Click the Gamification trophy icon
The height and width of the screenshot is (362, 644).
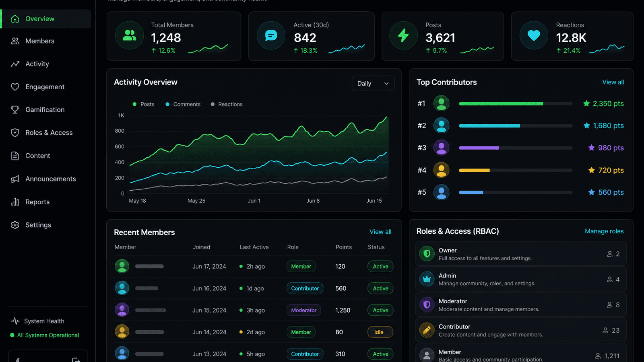coord(15,110)
